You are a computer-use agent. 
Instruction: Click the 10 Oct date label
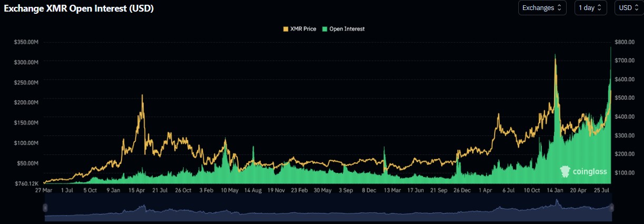[x=531, y=190]
